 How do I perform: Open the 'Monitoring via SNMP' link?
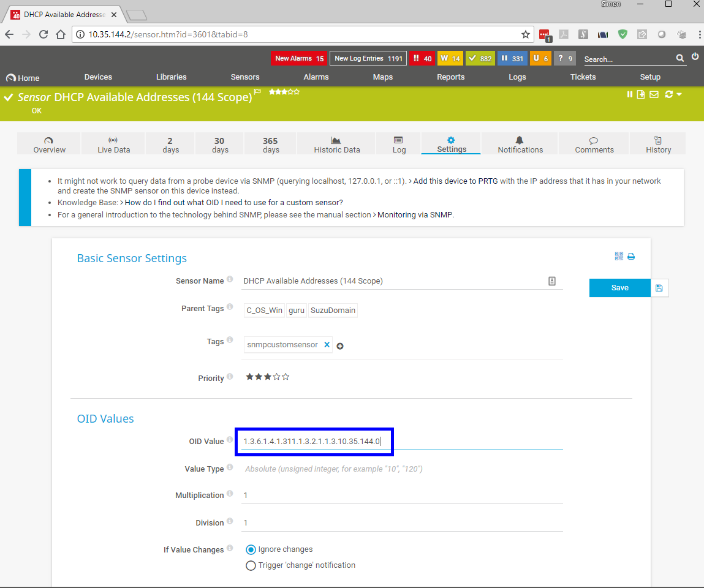tap(415, 215)
